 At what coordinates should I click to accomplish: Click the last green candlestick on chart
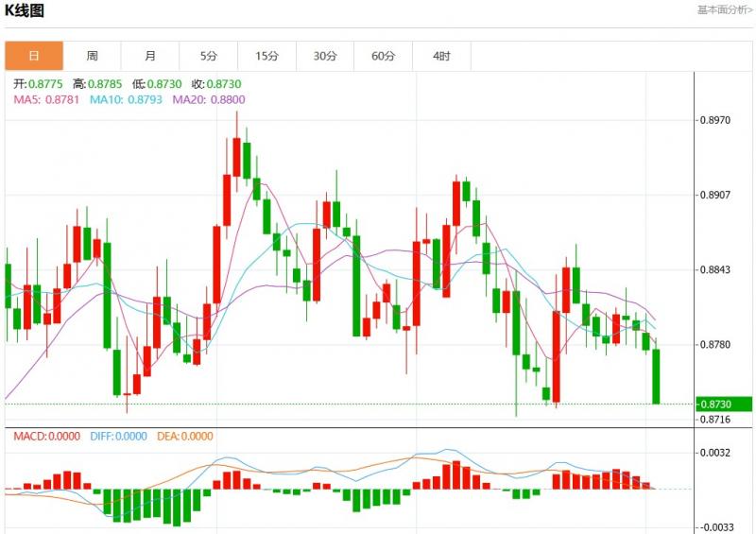click(657, 376)
